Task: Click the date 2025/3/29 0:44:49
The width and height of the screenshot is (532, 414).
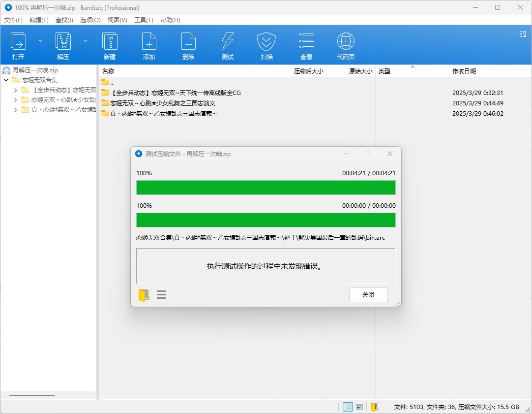Action: 477,103
